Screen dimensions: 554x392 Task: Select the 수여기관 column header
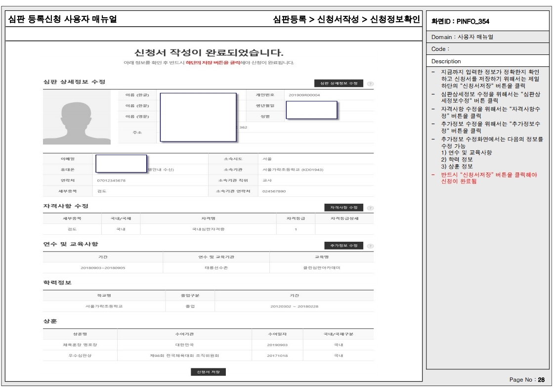(x=184, y=334)
